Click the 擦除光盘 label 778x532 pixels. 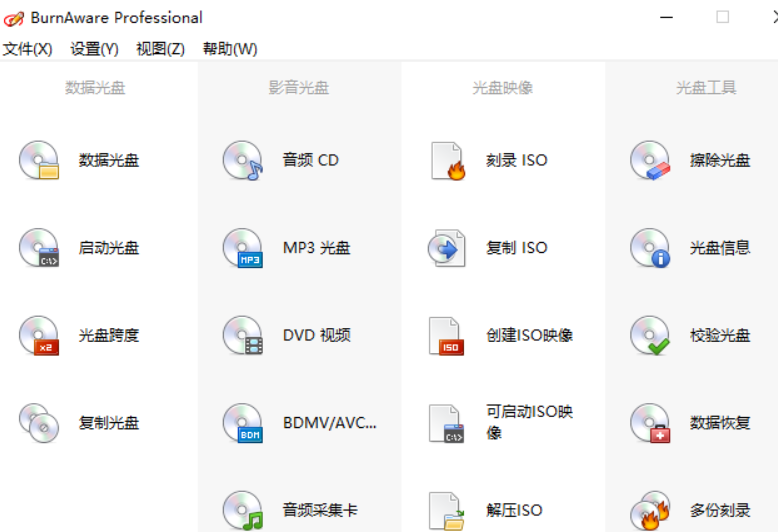click(x=720, y=160)
